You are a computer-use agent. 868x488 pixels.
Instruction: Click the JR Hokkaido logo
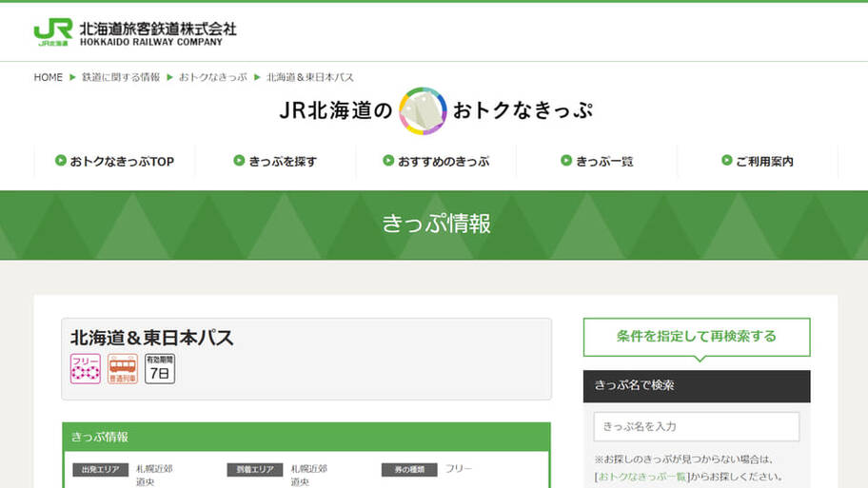(135, 32)
